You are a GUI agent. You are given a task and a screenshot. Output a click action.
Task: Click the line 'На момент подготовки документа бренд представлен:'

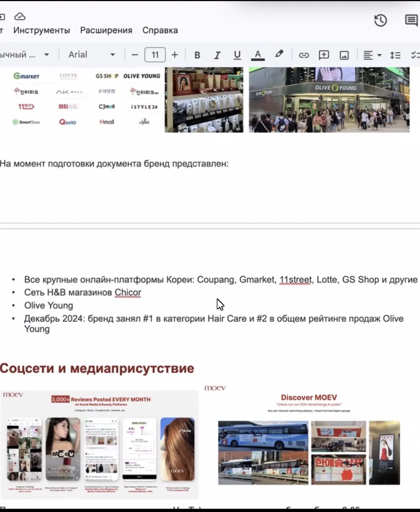point(114,164)
